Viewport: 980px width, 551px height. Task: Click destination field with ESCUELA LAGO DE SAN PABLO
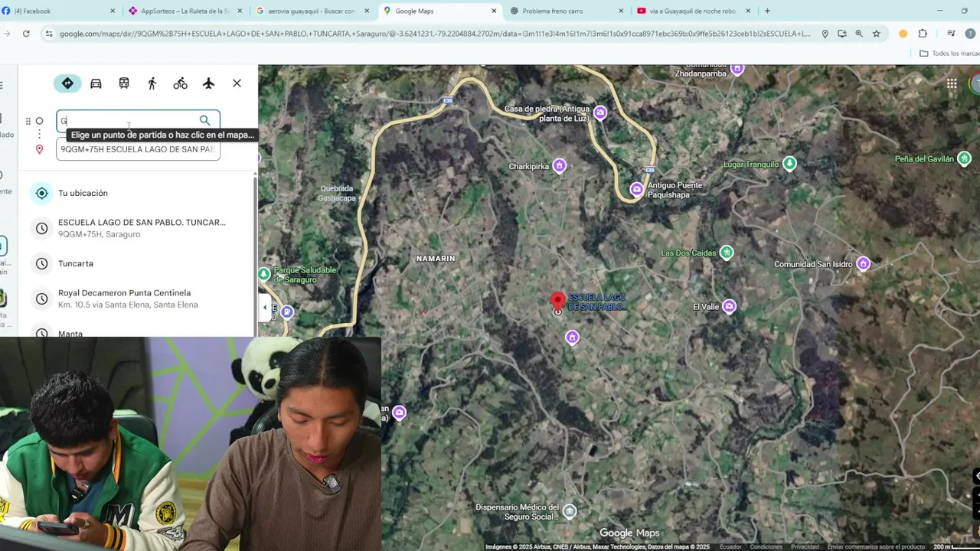[x=138, y=149]
